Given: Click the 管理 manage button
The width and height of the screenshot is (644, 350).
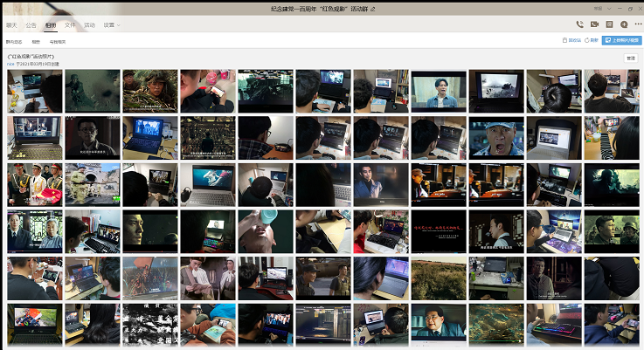Looking at the screenshot, I should (x=631, y=58).
